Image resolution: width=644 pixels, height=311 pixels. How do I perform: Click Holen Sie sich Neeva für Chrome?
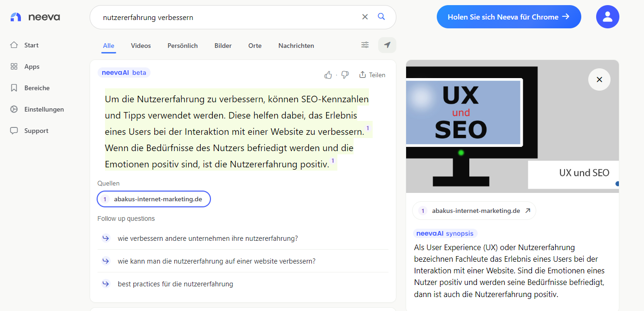(x=509, y=17)
